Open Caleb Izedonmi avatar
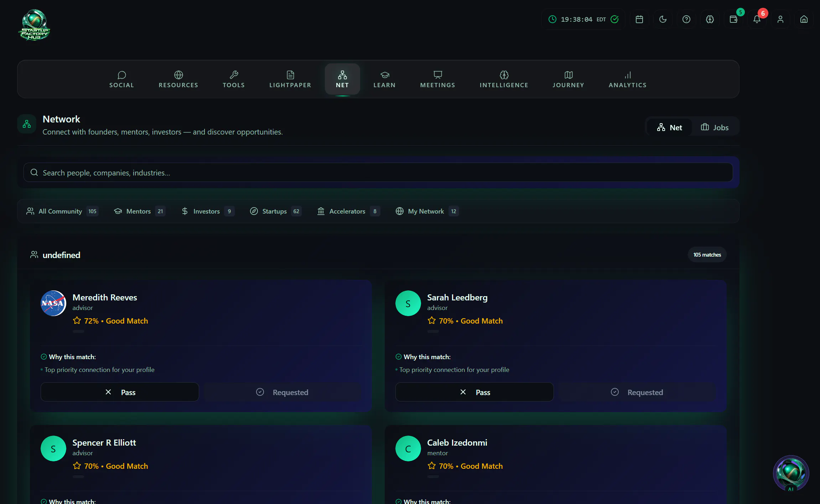Viewport: 820px width, 504px height. click(x=408, y=448)
